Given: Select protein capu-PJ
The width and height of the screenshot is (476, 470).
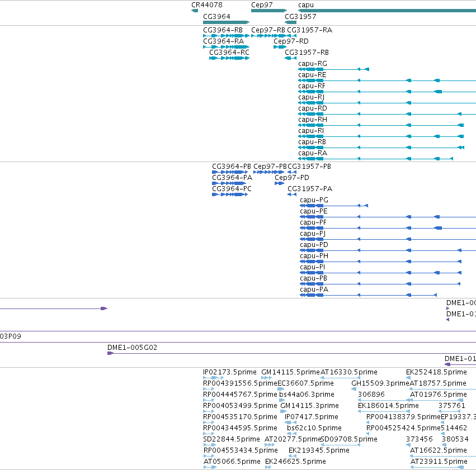Looking at the screenshot, I should coord(388,239).
